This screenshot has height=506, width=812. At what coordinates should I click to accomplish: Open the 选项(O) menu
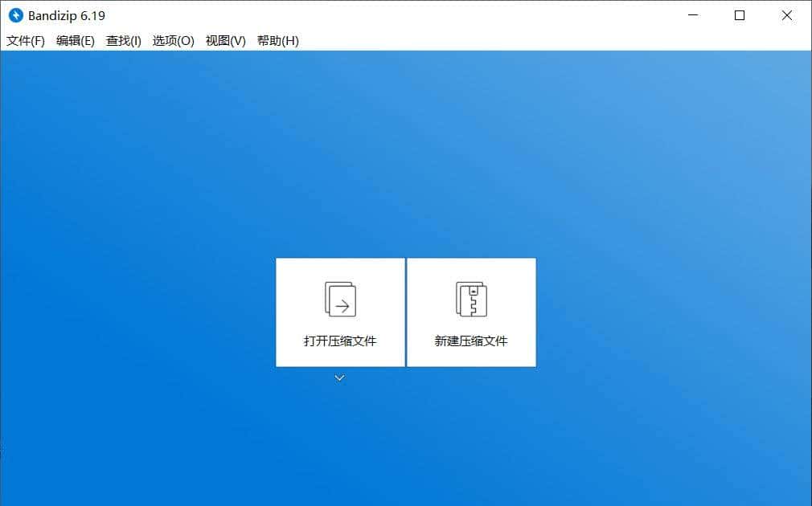pos(174,40)
